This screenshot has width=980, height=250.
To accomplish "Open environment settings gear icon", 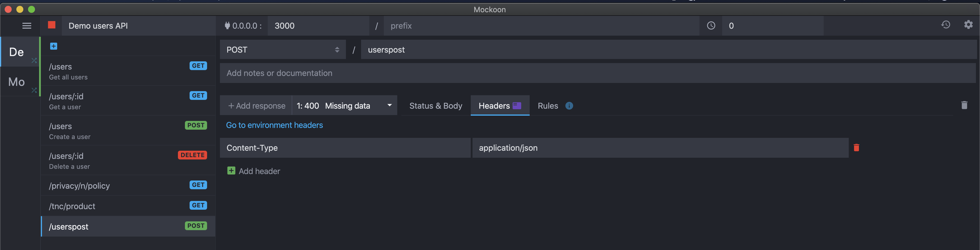I will tap(968, 25).
